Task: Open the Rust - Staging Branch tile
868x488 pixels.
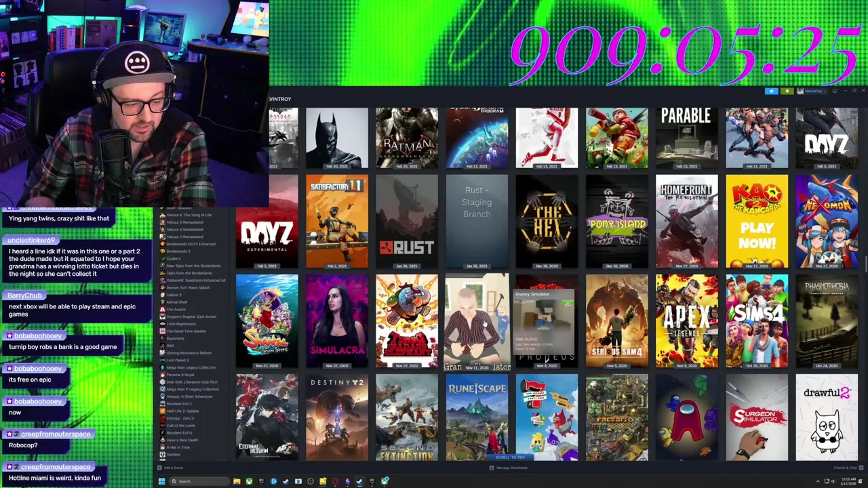Action: pos(477,221)
